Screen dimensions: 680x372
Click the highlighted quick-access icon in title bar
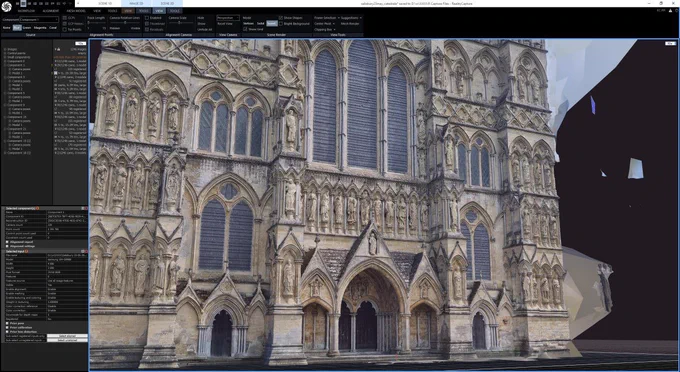23,3
